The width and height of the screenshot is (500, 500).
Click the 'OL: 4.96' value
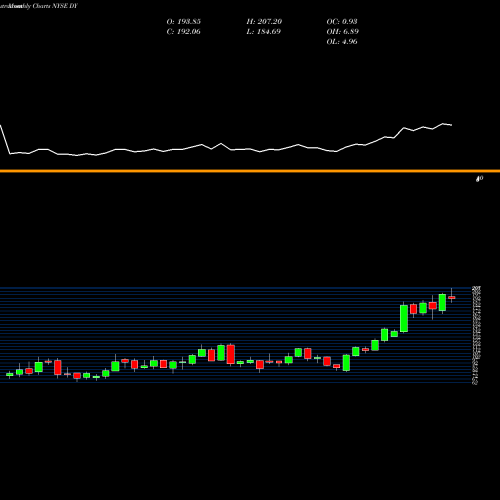coord(342,42)
